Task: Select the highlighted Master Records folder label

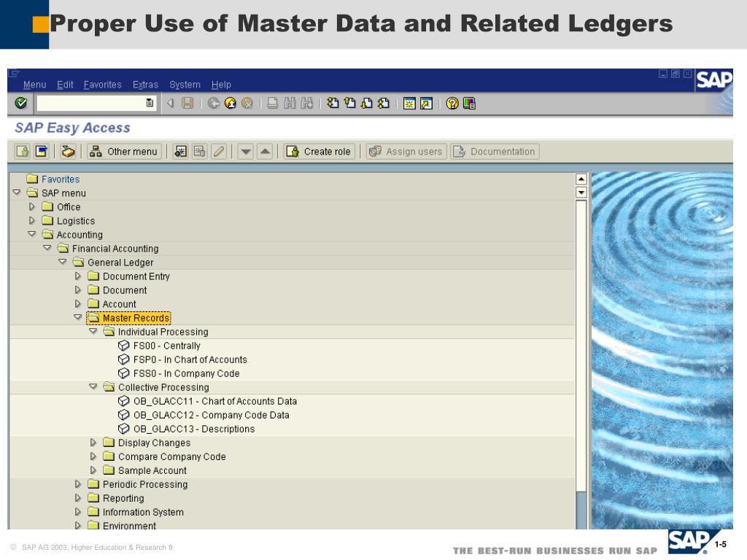Action: (136, 318)
